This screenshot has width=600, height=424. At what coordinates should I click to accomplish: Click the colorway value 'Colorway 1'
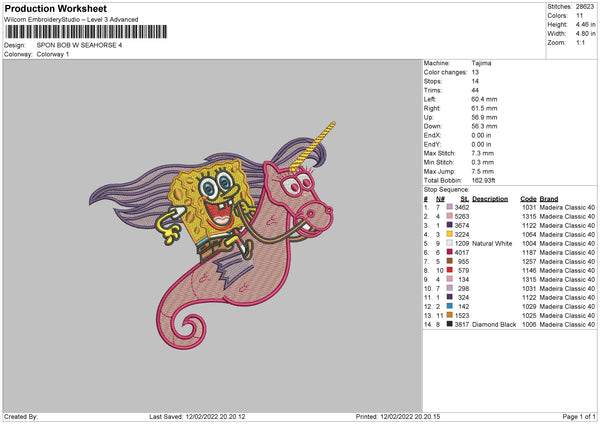click(53, 54)
